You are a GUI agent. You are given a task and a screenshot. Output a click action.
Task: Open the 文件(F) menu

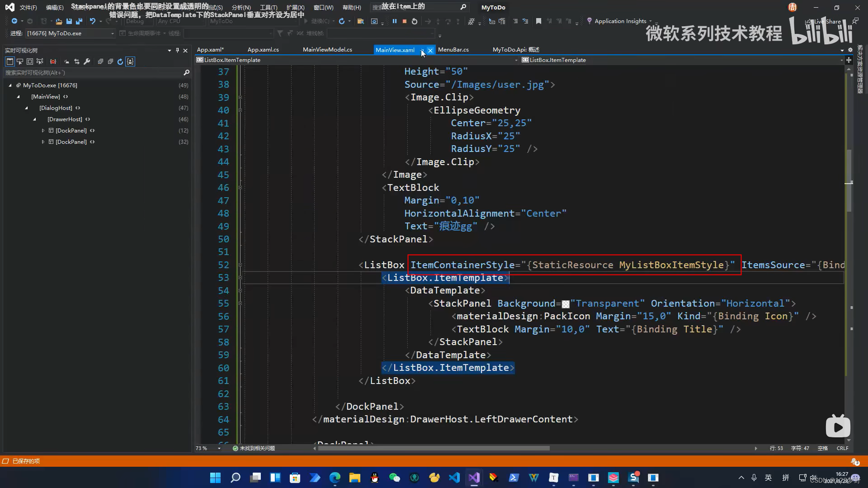click(x=28, y=7)
